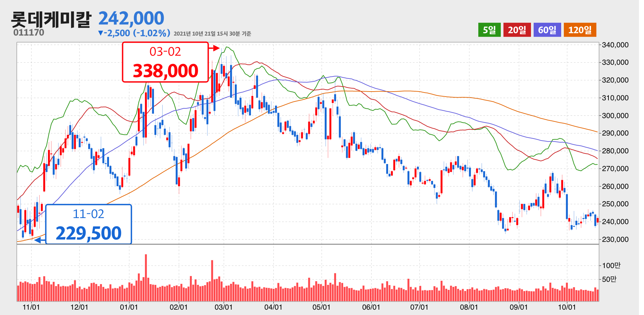The width and height of the screenshot is (644, 315).
Task: Click the 260,000 price axis label
Action: click(x=615, y=187)
